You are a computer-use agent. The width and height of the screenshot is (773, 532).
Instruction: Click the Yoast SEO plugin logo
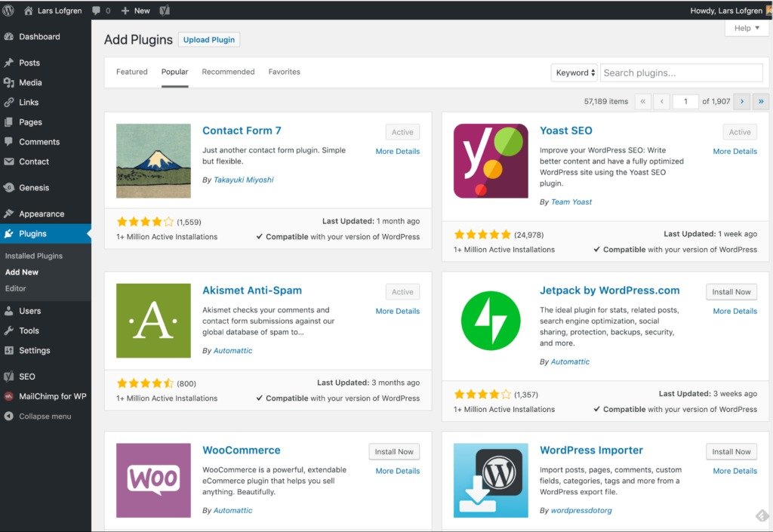(491, 161)
